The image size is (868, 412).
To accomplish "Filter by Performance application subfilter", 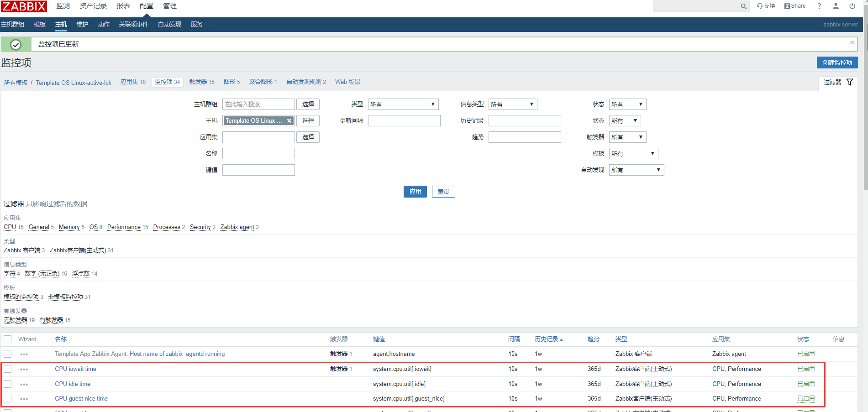I will point(124,227).
